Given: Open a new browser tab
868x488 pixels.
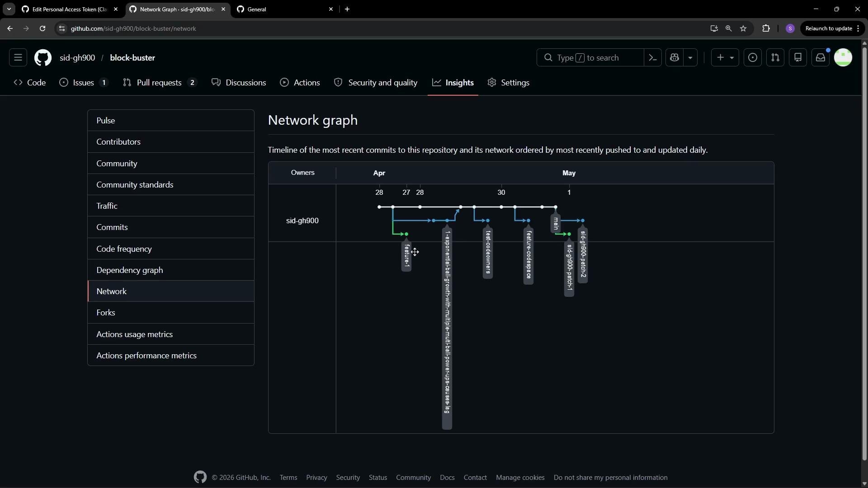Looking at the screenshot, I should [x=347, y=9].
